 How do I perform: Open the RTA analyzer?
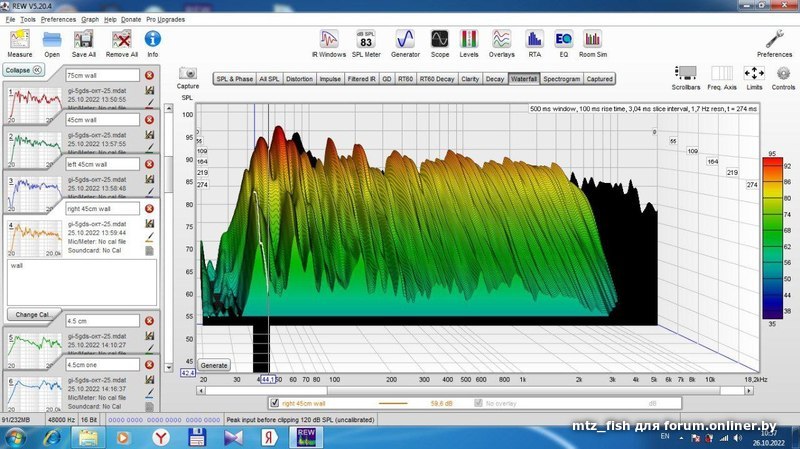point(534,40)
